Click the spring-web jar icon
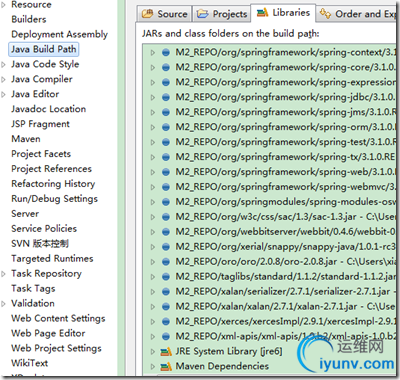Image resolution: width=400 pixels, height=380 pixels. coord(166,172)
